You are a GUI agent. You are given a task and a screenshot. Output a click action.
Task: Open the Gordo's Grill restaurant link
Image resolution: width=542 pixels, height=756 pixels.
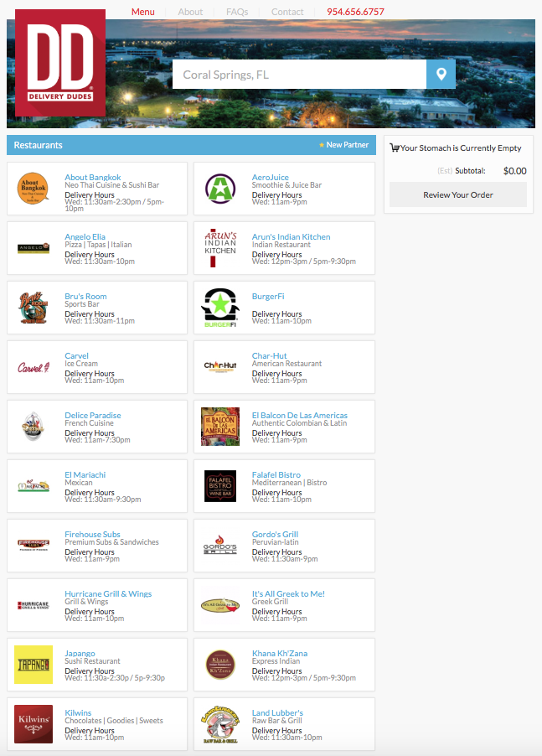tap(275, 534)
